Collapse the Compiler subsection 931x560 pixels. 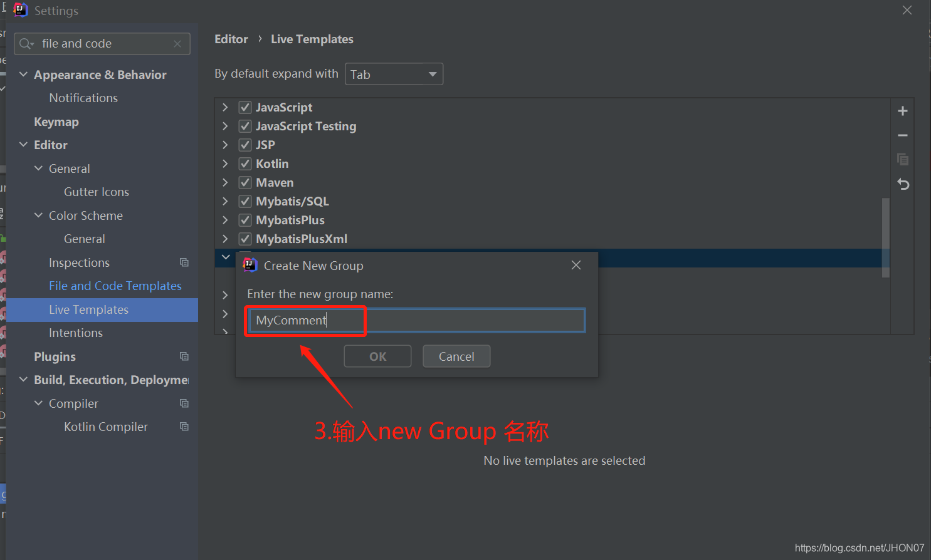tap(38, 403)
